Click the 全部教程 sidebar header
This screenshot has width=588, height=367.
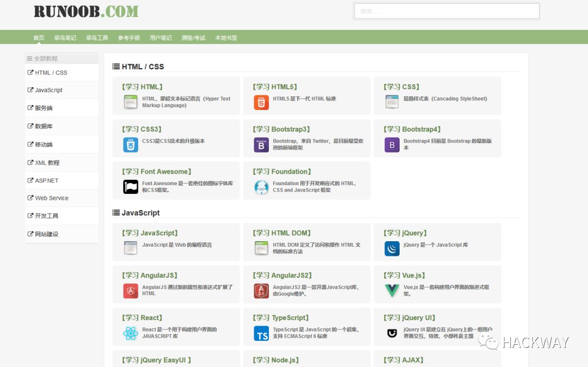coord(62,58)
